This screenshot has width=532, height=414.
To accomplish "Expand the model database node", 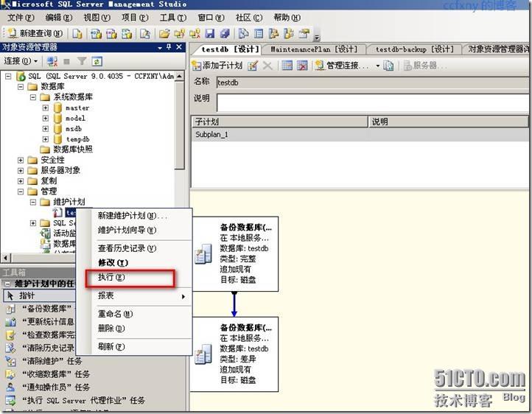I will click(x=46, y=119).
